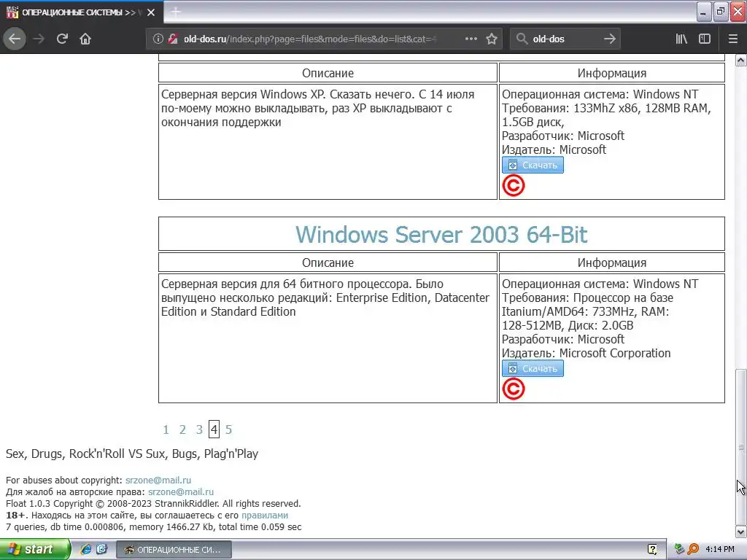Go back to the previous page
The image size is (747, 560).
(15, 39)
